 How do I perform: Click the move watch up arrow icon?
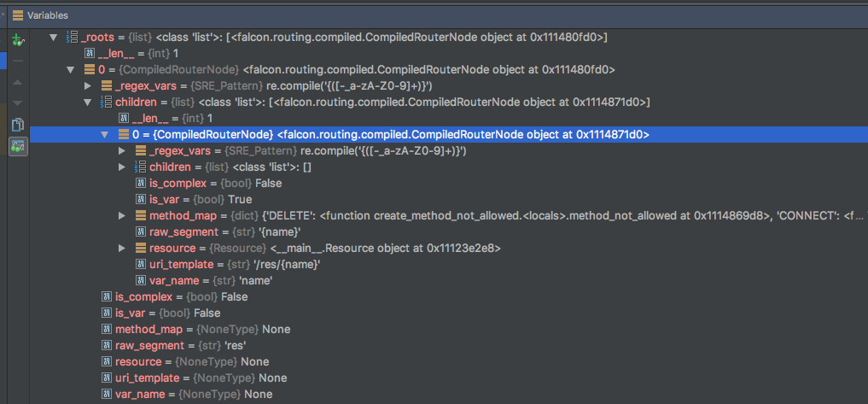point(17,82)
